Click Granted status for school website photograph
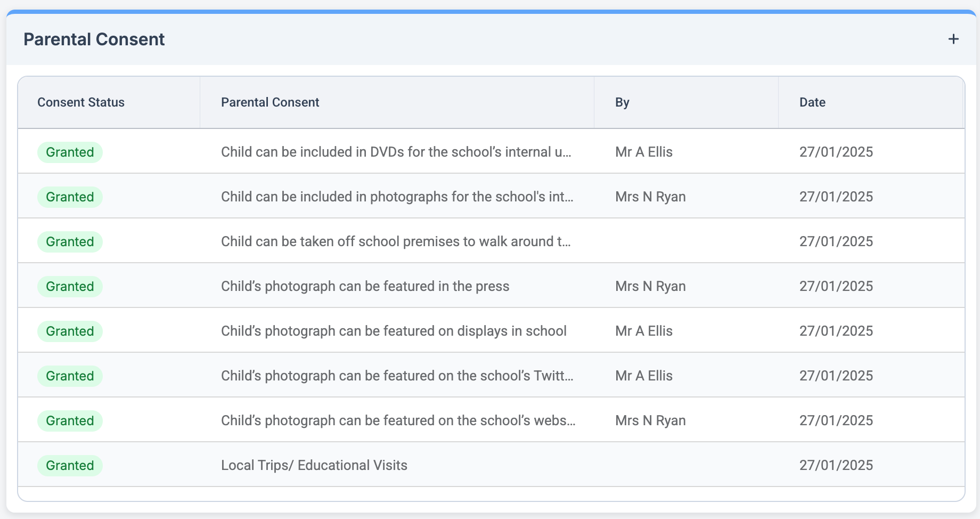980x519 pixels. coord(70,420)
